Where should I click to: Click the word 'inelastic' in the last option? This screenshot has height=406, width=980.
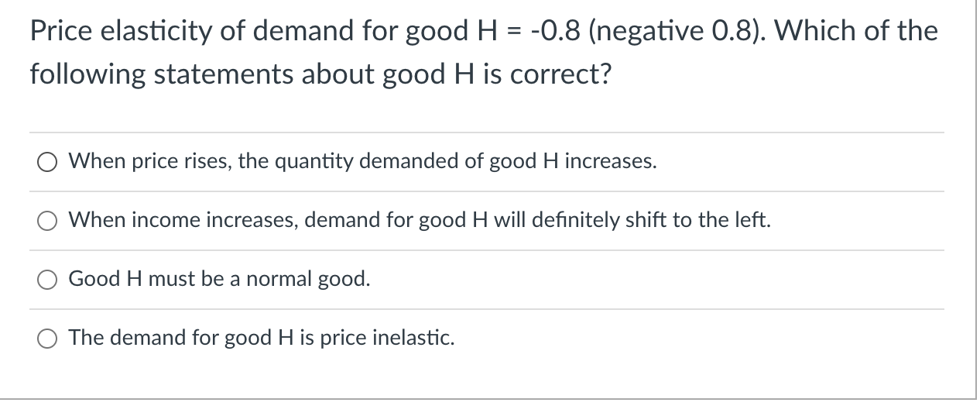coord(414,338)
